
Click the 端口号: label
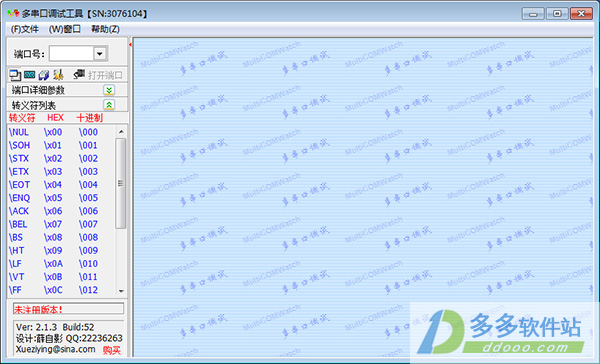click(x=29, y=54)
